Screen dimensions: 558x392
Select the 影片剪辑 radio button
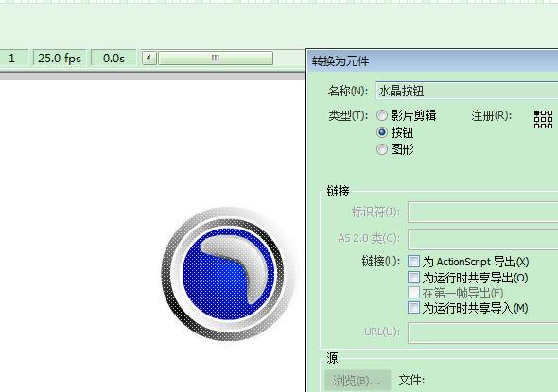382,115
